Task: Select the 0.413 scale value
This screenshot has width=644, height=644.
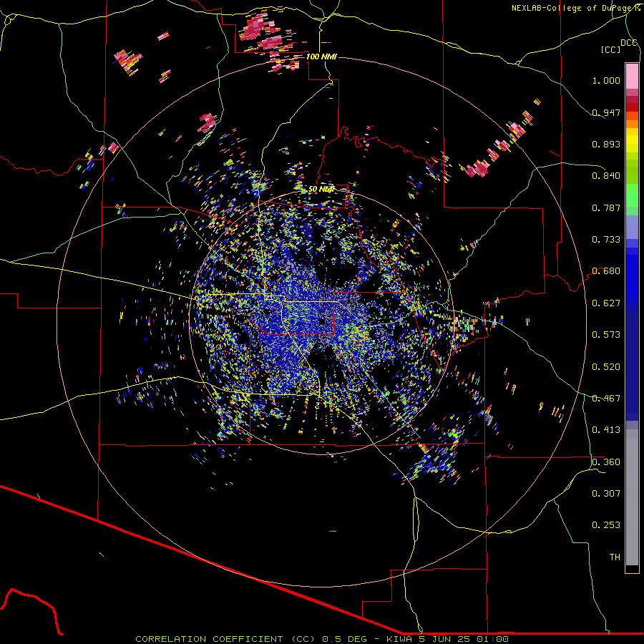Action: tap(606, 430)
